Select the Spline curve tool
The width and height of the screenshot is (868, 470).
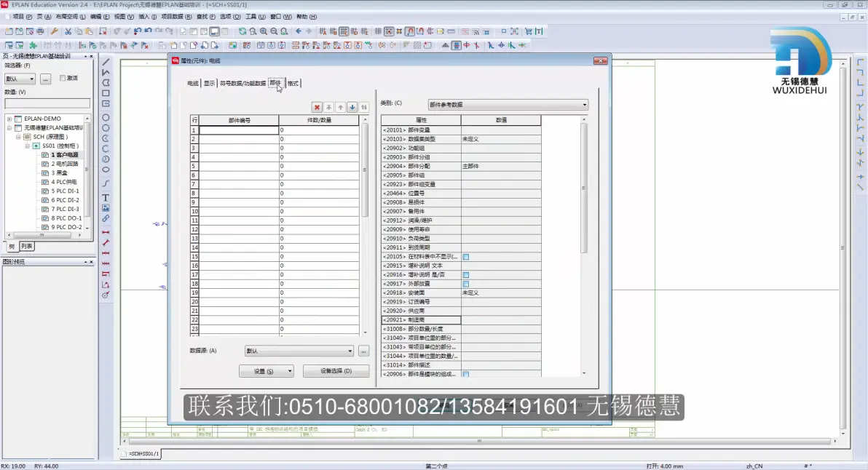coord(106,183)
